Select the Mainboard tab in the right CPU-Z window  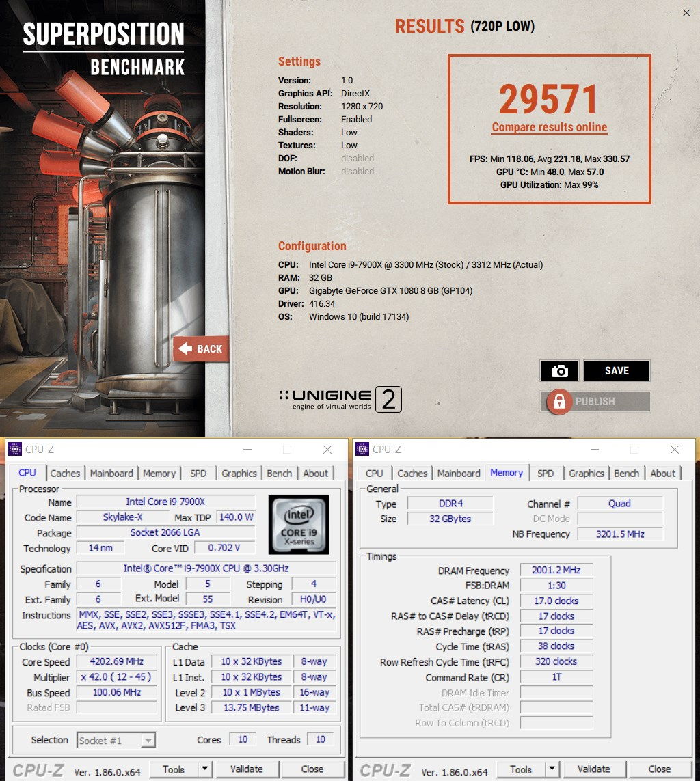point(459,474)
